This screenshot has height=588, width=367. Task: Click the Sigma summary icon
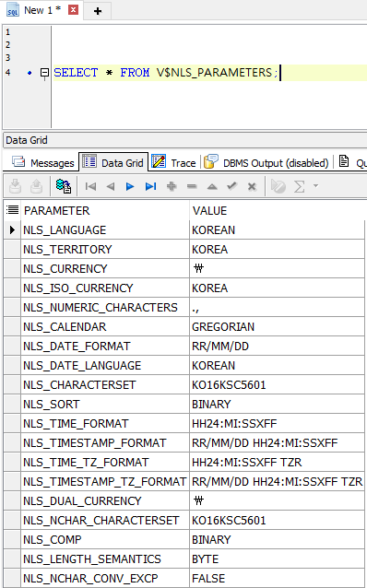pos(299,186)
